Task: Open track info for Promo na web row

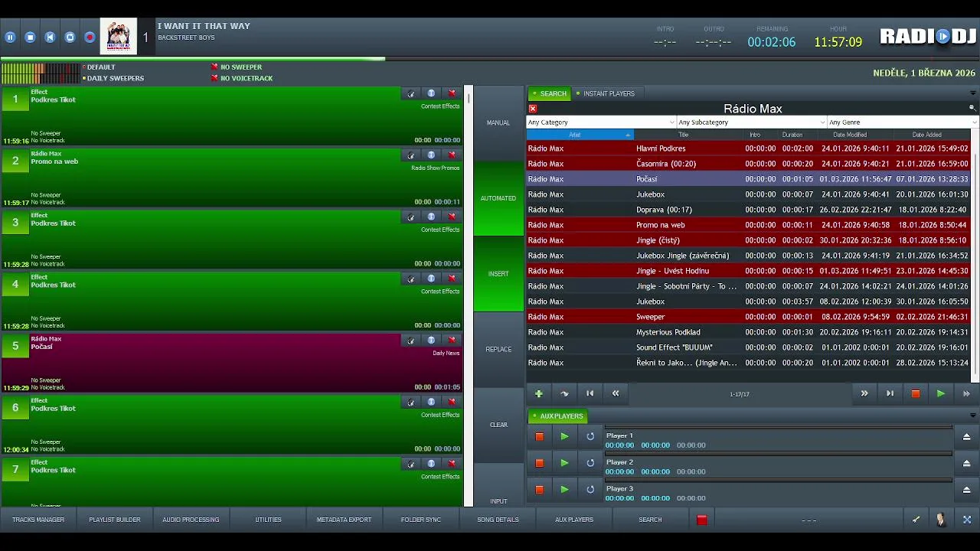Action: [x=431, y=155]
